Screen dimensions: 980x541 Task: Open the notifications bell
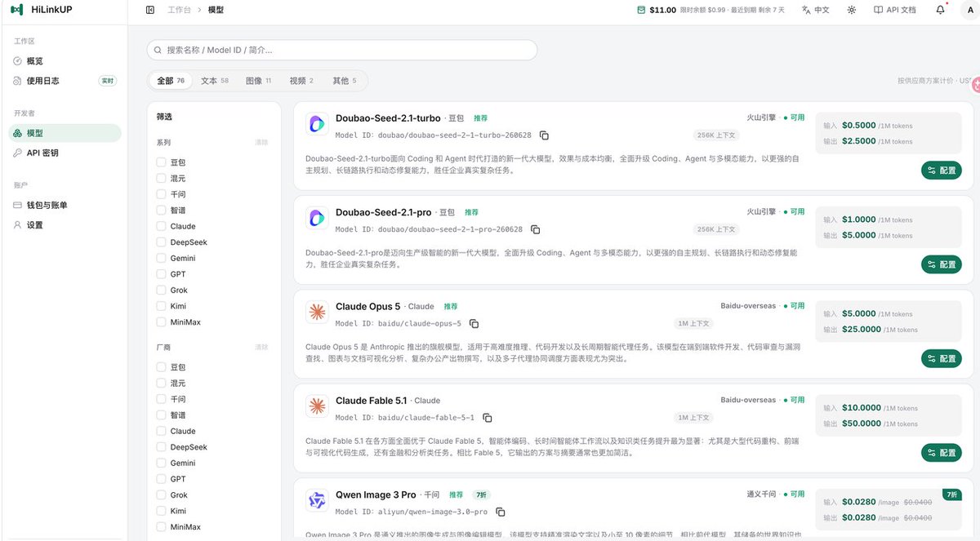[x=940, y=10]
